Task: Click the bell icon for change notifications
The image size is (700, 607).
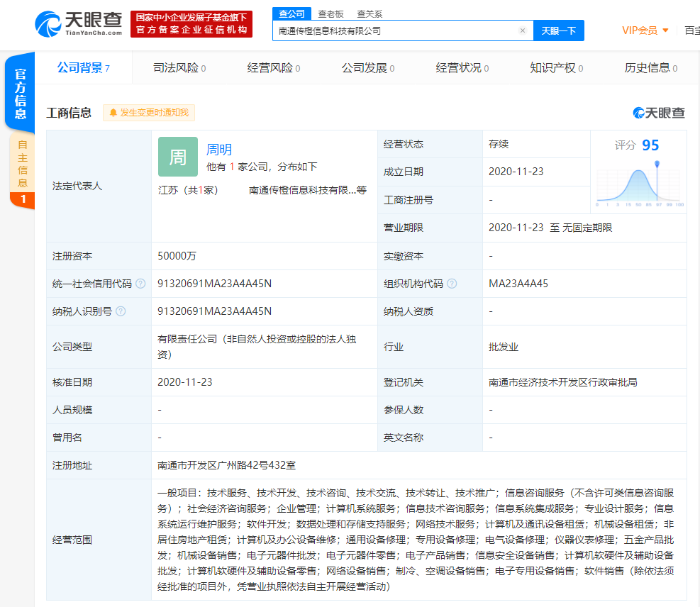Action: tap(113, 113)
